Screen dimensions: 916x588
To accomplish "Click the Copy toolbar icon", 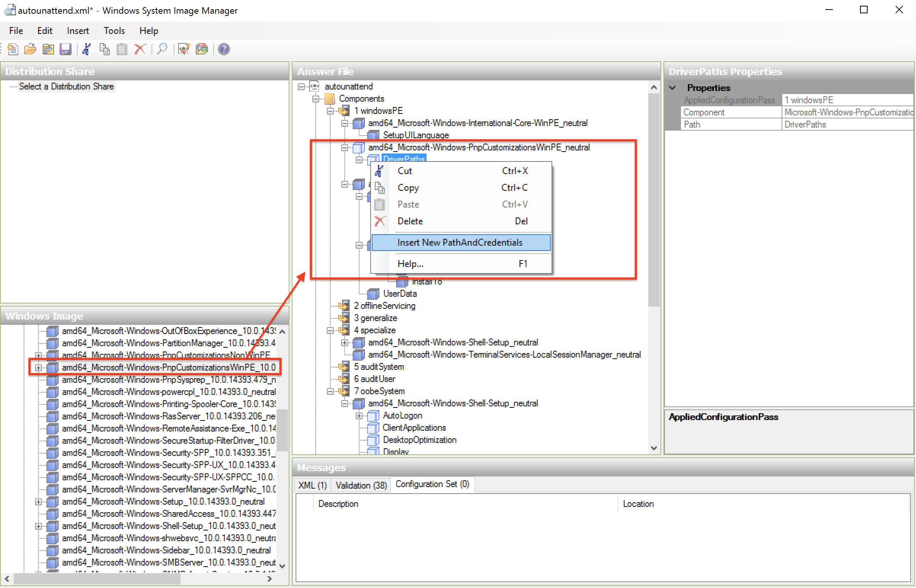I will pyautogui.click(x=104, y=49).
